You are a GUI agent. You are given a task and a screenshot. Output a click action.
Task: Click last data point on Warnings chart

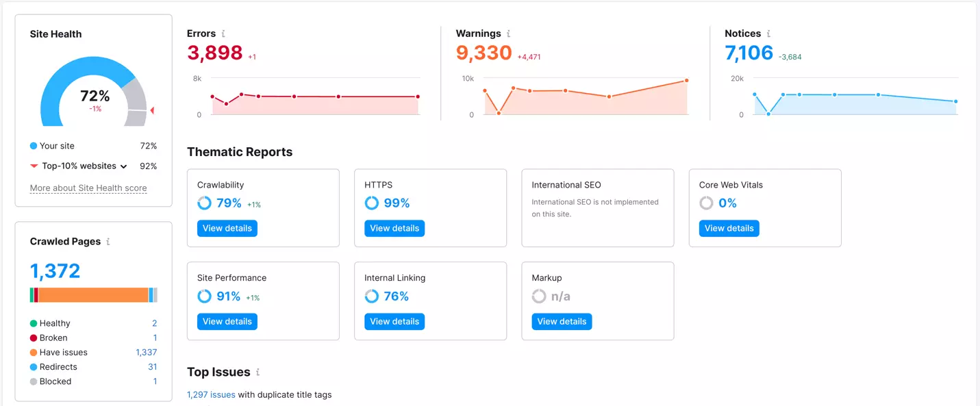click(686, 81)
